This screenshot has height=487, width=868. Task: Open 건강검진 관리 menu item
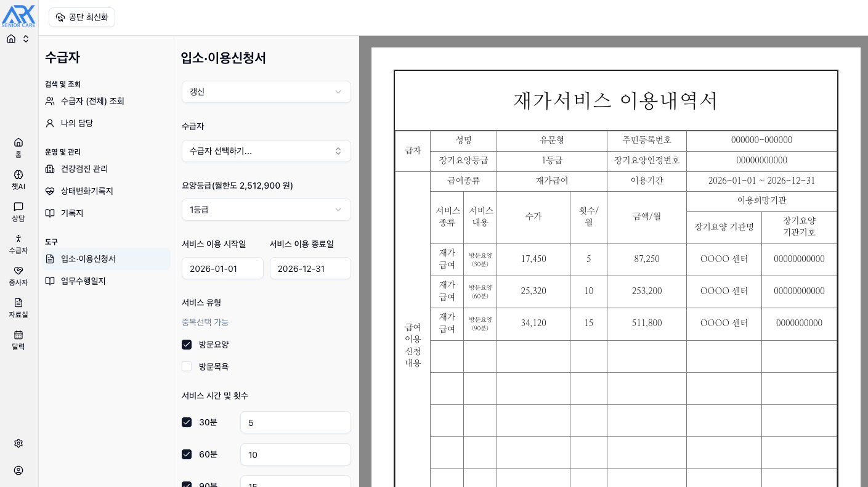[84, 169]
